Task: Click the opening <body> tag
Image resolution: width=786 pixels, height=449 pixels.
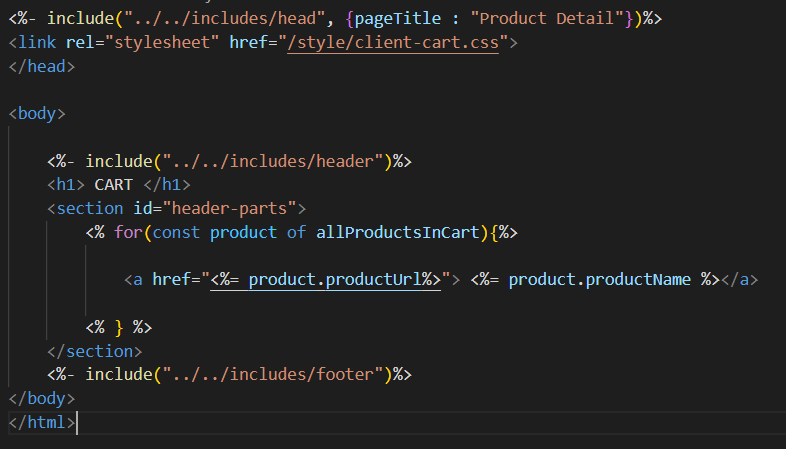Action: coord(37,114)
